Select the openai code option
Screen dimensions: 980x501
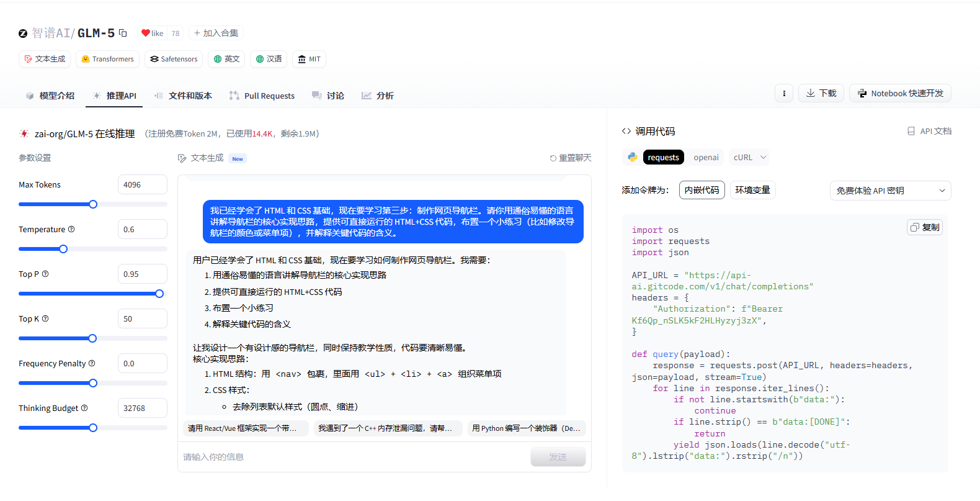(x=706, y=157)
